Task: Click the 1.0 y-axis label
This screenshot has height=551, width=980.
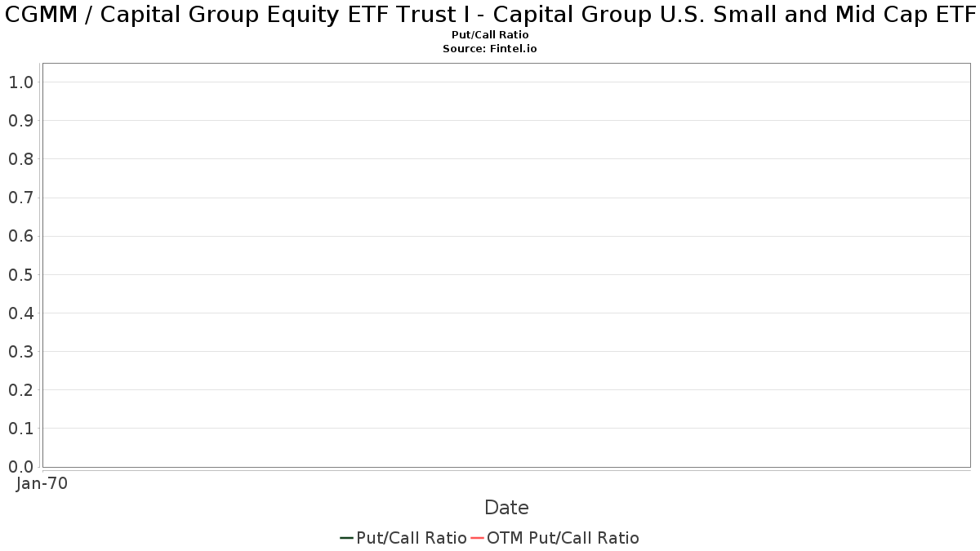Action: click(x=20, y=82)
